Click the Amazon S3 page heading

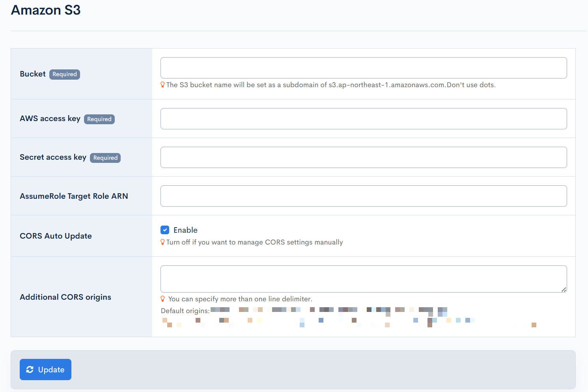pyautogui.click(x=46, y=10)
